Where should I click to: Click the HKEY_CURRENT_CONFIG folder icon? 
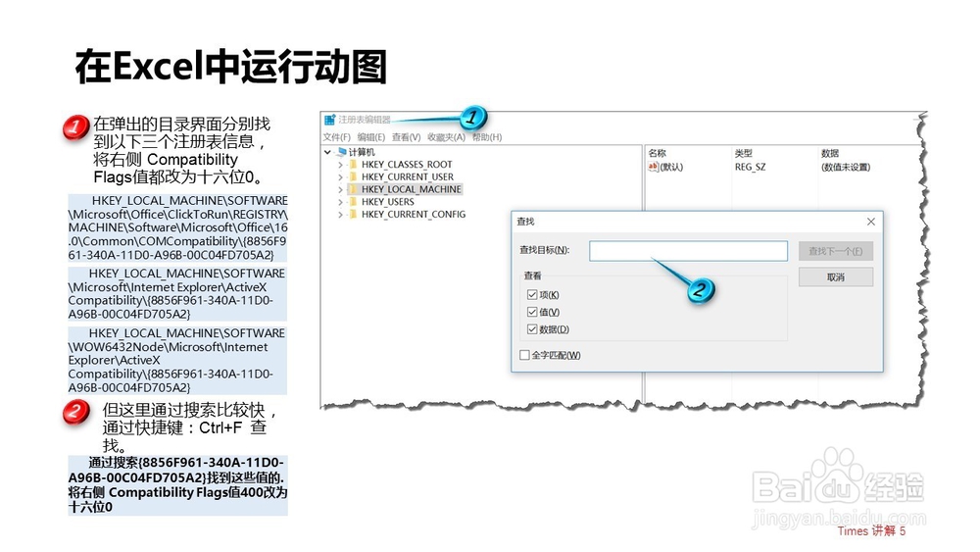[353, 215]
